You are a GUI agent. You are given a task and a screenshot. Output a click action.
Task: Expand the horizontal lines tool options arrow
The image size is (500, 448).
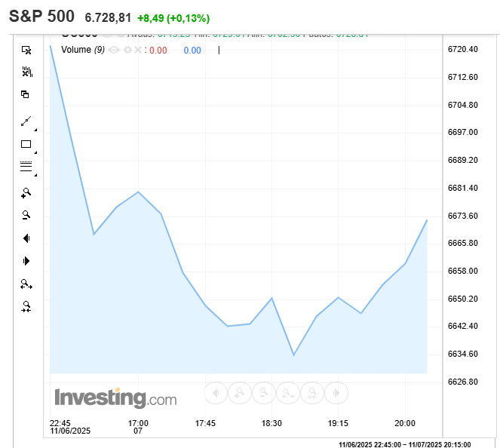pyautogui.click(x=35, y=175)
